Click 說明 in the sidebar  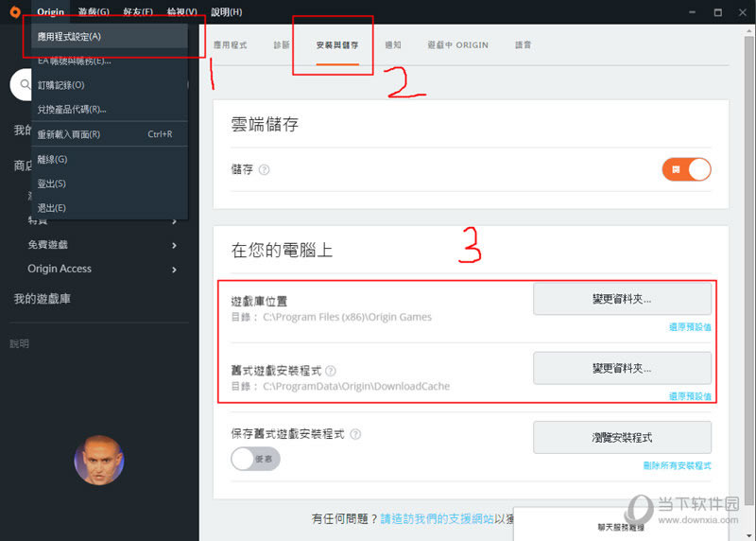click(19, 343)
